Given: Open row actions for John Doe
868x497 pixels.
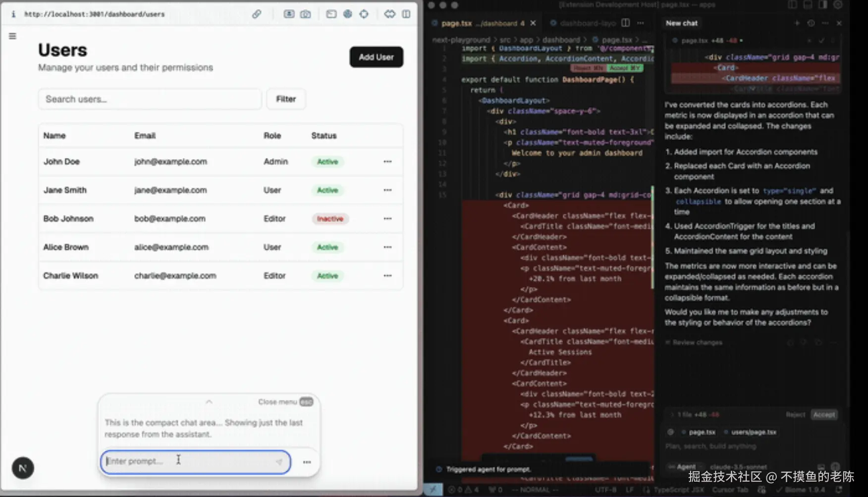Looking at the screenshot, I should [x=387, y=161].
